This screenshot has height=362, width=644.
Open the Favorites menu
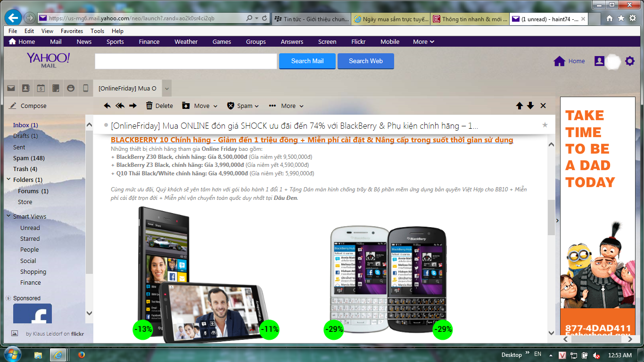72,31
